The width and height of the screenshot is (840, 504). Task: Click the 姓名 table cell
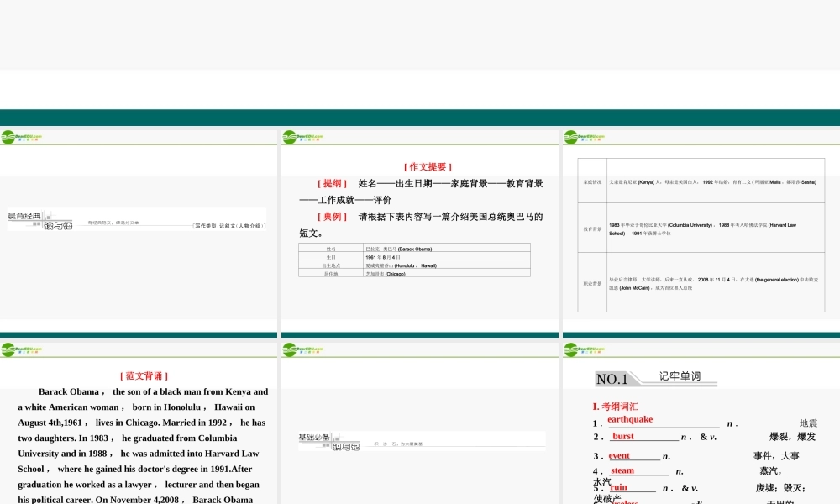[x=331, y=249]
